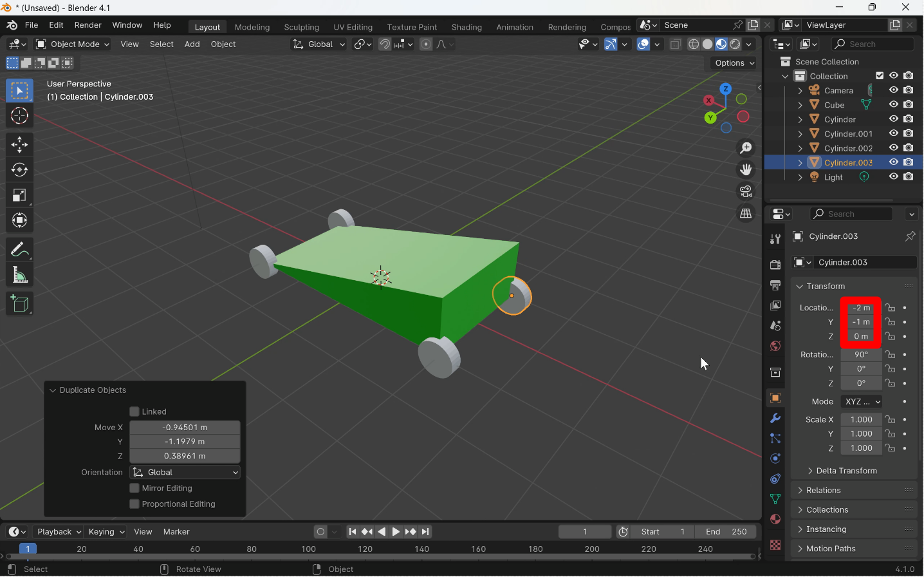Open the Object Mode dropdown
Viewport: 924px width, 577px height.
pos(73,44)
